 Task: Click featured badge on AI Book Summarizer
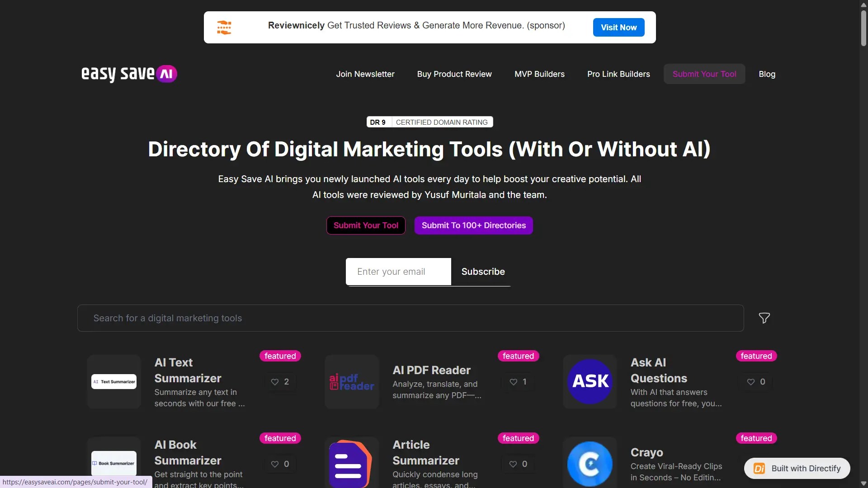tap(280, 438)
